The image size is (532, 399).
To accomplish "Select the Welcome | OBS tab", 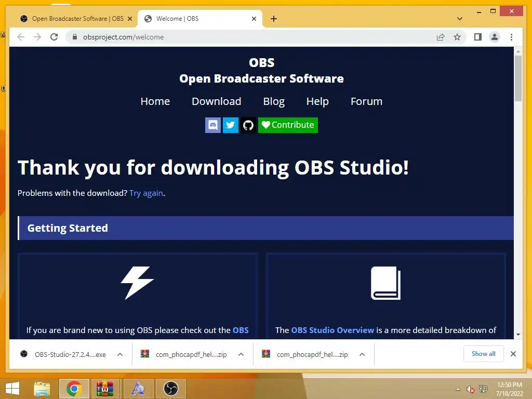I will point(200,19).
